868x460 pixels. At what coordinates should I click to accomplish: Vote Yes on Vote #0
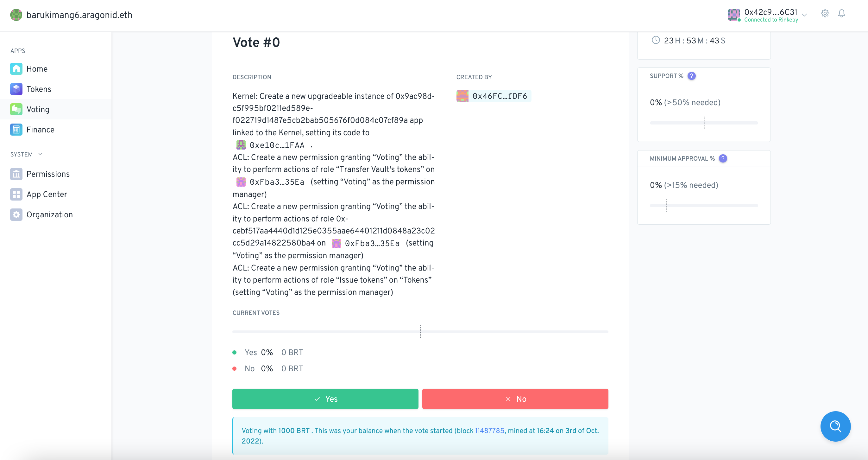coord(325,399)
